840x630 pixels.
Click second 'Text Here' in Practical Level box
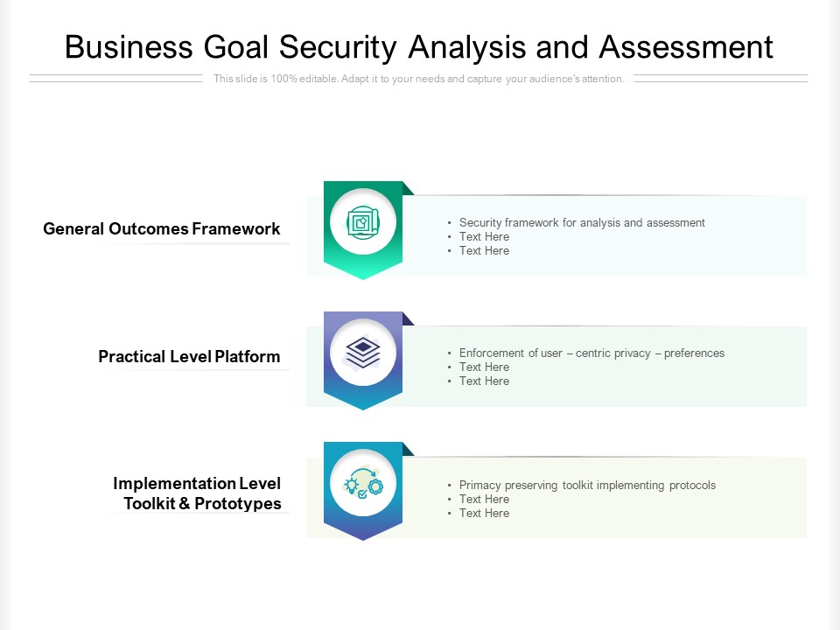click(484, 381)
